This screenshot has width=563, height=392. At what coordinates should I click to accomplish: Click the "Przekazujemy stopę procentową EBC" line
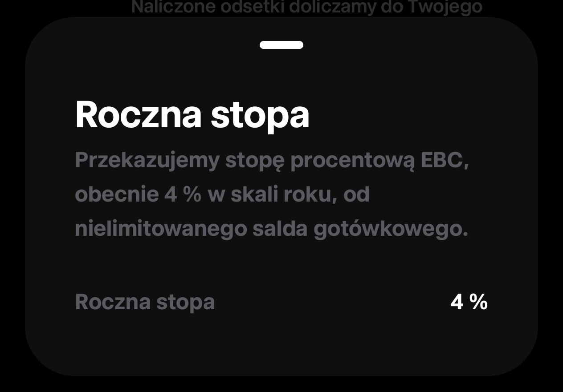coord(272,161)
